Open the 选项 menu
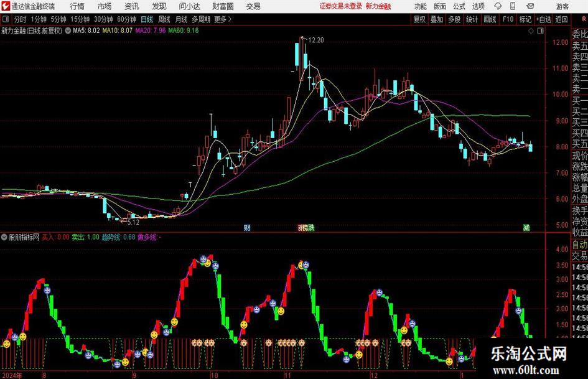Screen dimensions: 588x379 pos(478,6)
